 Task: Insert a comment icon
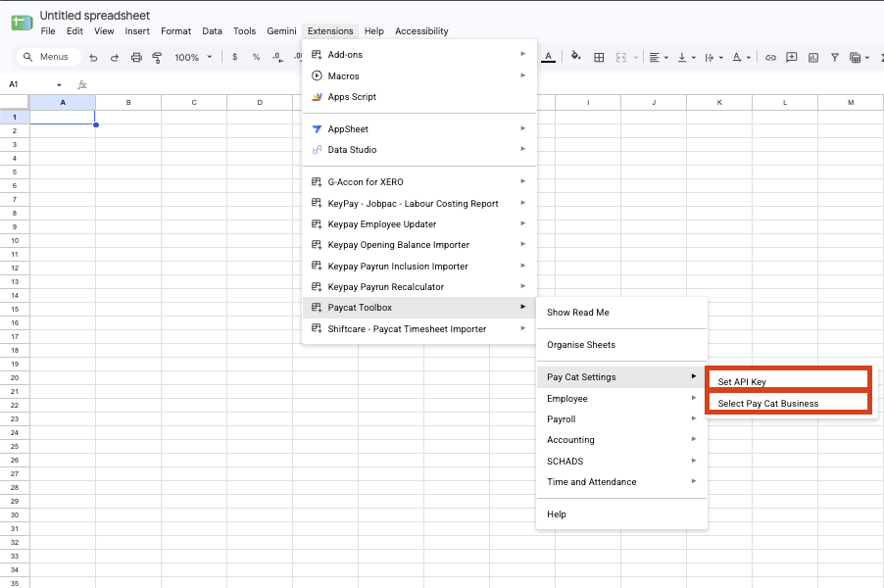pos(792,57)
